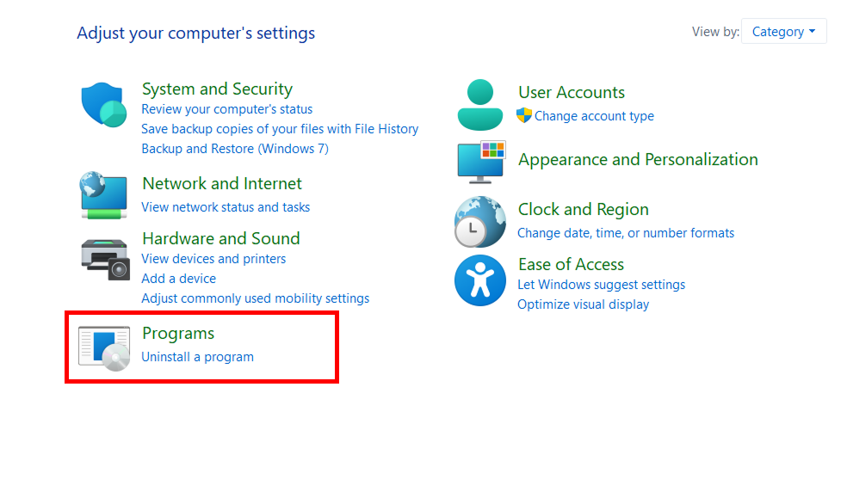Select Save backup copies with File History
Screen dimensions: 847x504
pos(279,129)
